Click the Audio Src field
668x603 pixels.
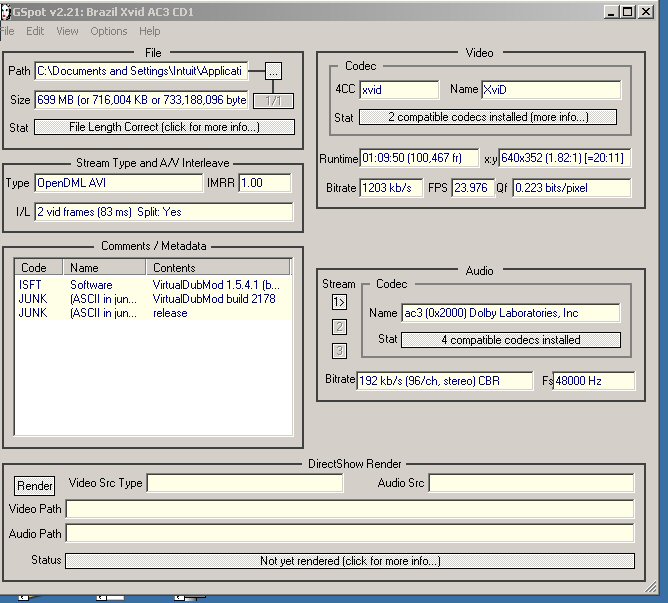(x=531, y=483)
